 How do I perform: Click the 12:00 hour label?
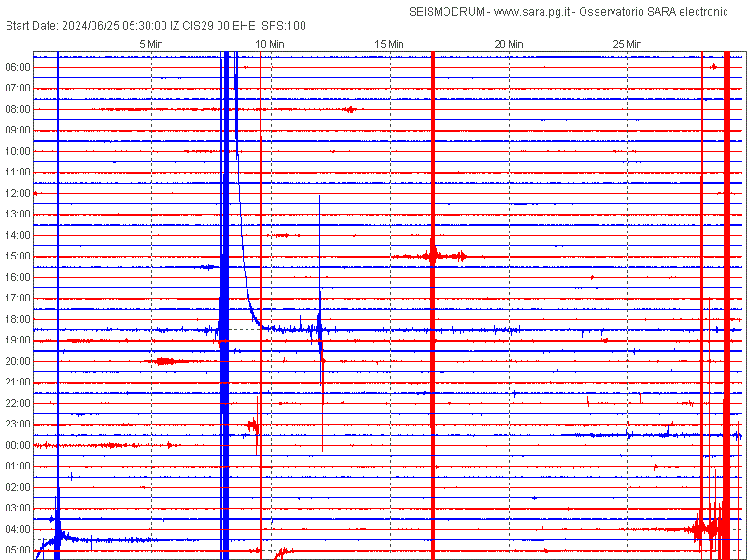pos(18,193)
